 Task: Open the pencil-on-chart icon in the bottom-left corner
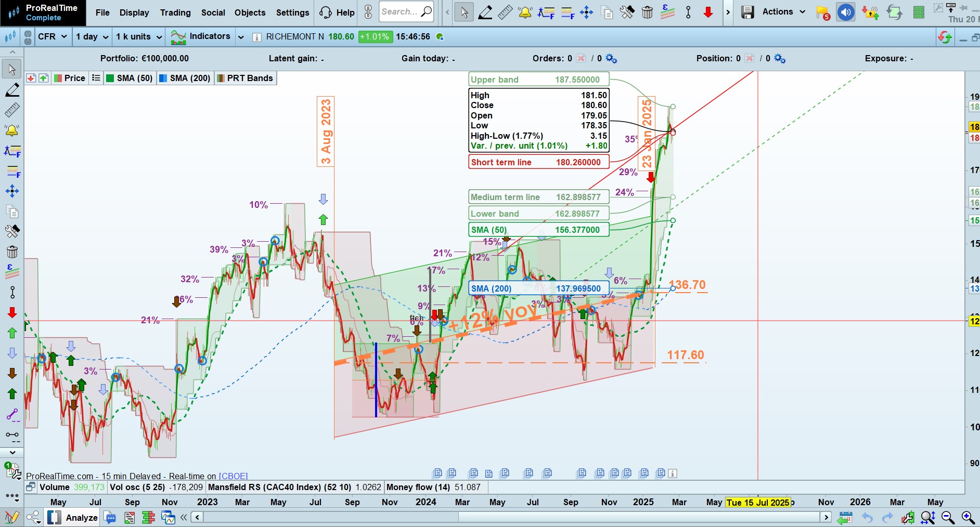pos(11,518)
